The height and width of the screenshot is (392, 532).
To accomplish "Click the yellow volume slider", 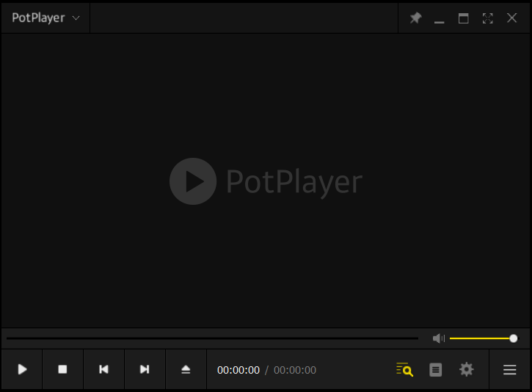I will (x=483, y=338).
